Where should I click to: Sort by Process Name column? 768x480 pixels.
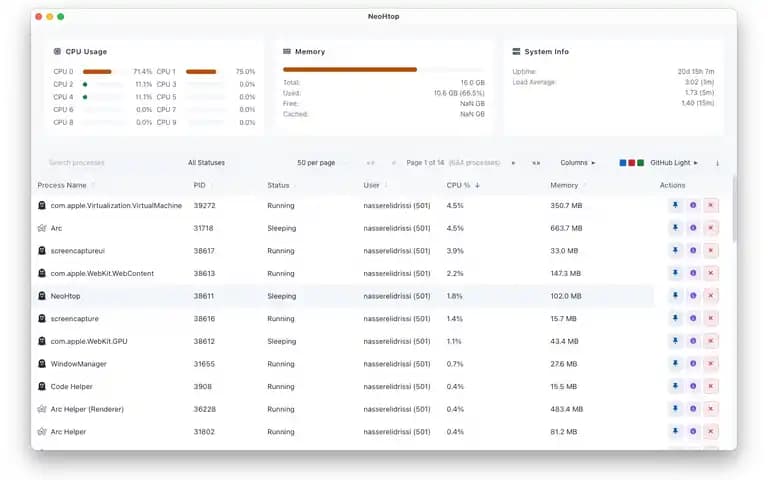62,185
